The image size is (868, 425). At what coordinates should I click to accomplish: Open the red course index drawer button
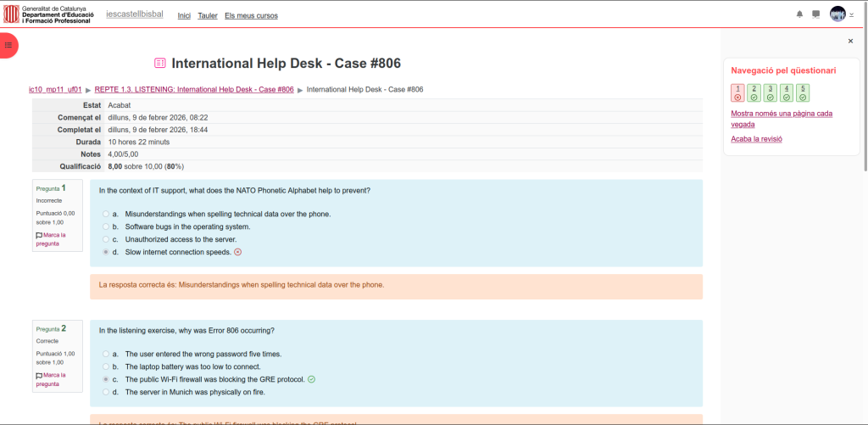(8, 45)
